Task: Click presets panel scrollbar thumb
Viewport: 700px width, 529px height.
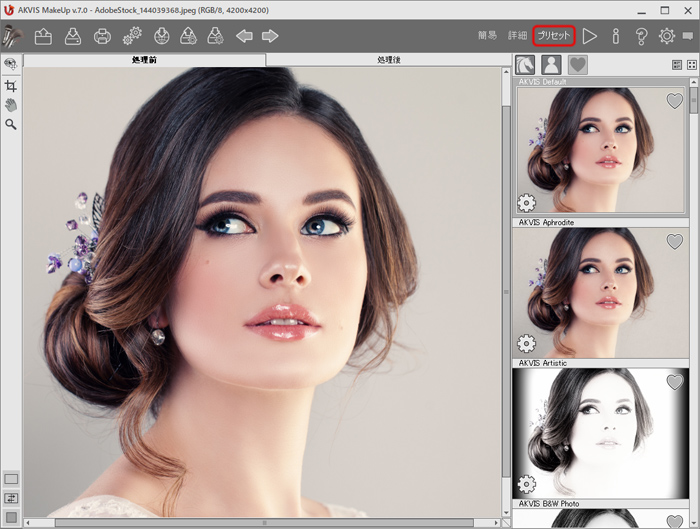Action: [693, 100]
